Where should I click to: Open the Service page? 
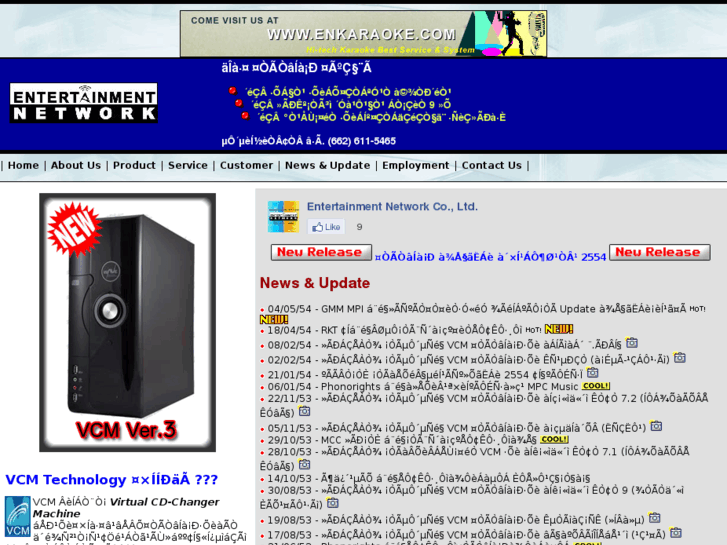tap(187, 165)
